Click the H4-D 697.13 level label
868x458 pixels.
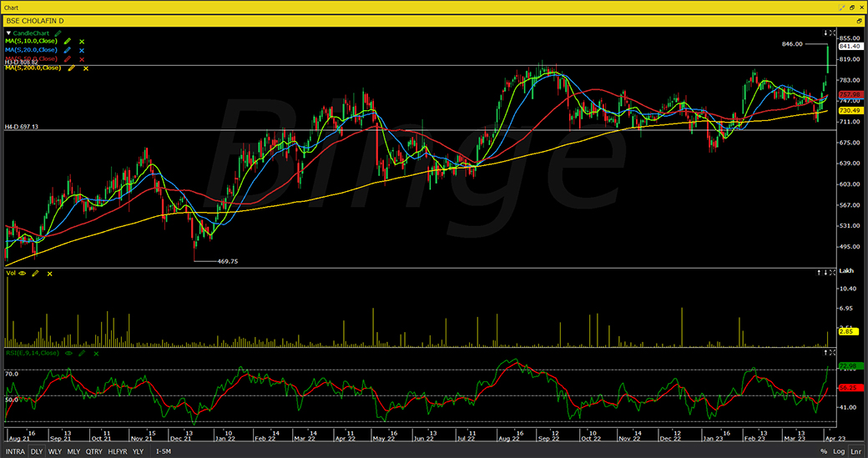click(22, 127)
